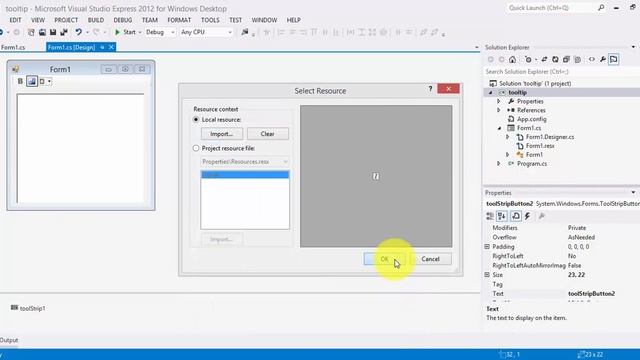640x360 pixels.
Task: Open the EDIT menu
Action: click(x=16, y=20)
